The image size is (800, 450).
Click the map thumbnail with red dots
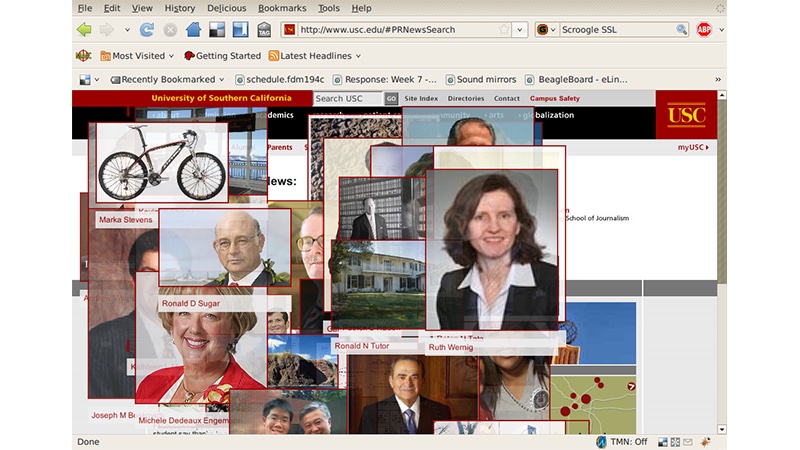click(x=593, y=405)
